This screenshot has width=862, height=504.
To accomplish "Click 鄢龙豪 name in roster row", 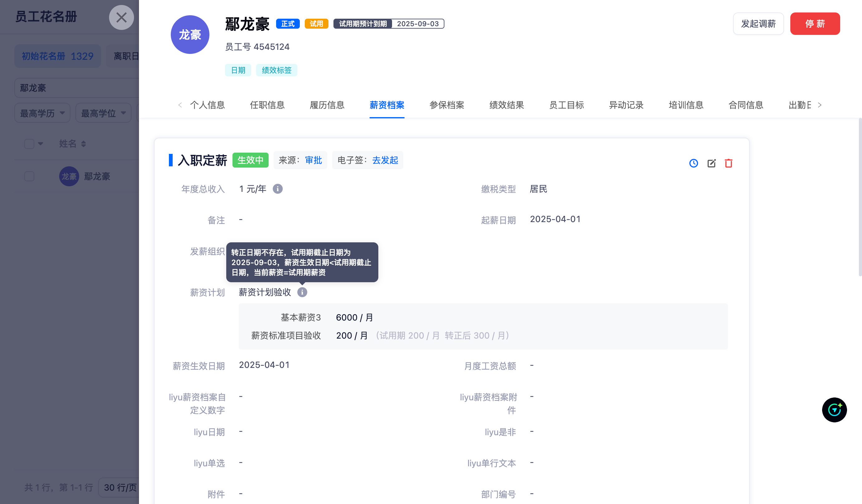I will pos(97,176).
